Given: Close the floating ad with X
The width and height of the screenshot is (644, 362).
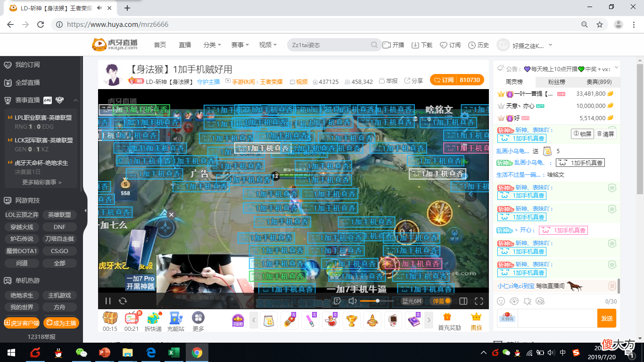Looking at the screenshot, I should (x=171, y=214).
